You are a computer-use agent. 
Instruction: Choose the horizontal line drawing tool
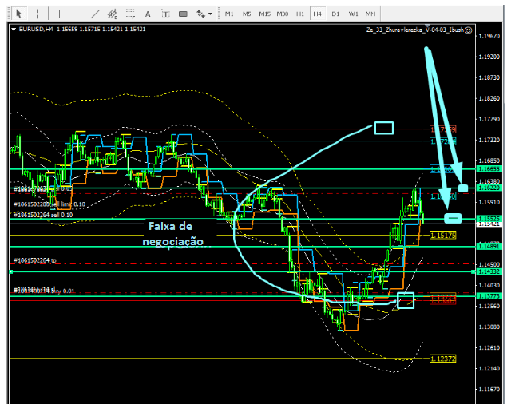tap(77, 14)
